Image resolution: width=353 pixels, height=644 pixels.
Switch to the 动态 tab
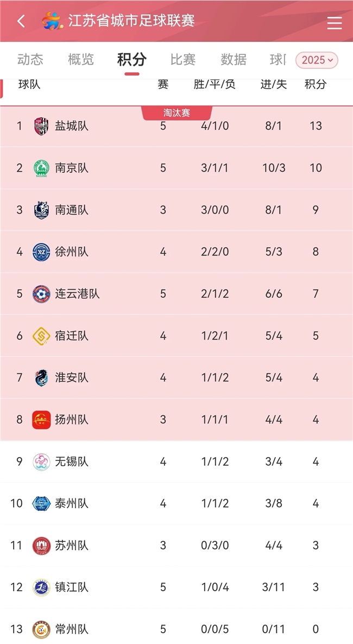(x=30, y=60)
